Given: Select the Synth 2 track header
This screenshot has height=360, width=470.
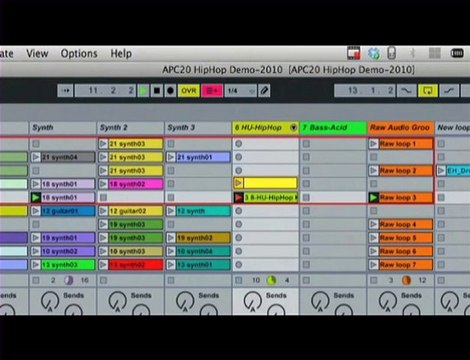Looking at the screenshot, I should [130, 128].
